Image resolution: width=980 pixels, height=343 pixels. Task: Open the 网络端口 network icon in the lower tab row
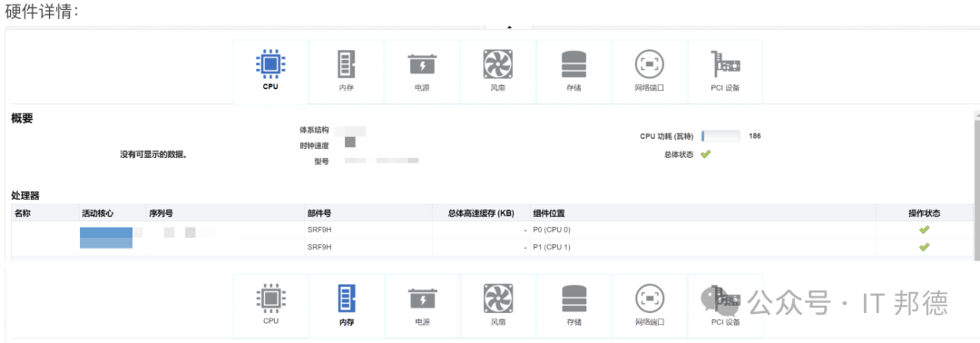click(x=650, y=298)
